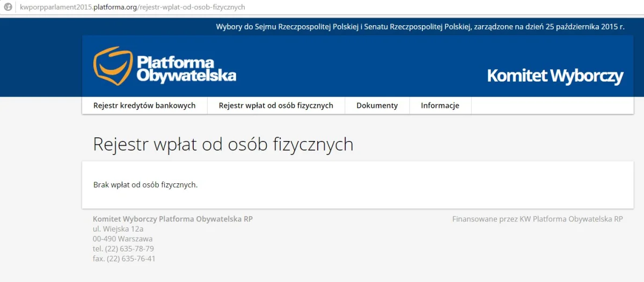Click the ul. Wiejska 12a address line
The image size is (644, 282).
[x=118, y=229]
